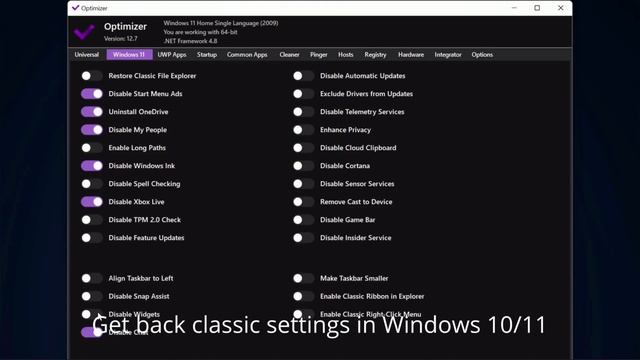
Task: Toggle Exclude Drivers from Updates switch
Action: [x=303, y=94]
